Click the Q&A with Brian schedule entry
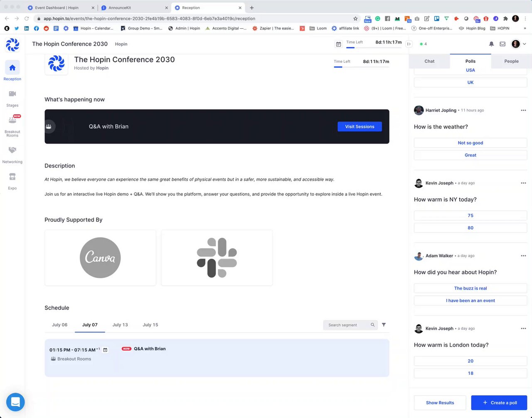This screenshot has height=418, width=532. 217,358
